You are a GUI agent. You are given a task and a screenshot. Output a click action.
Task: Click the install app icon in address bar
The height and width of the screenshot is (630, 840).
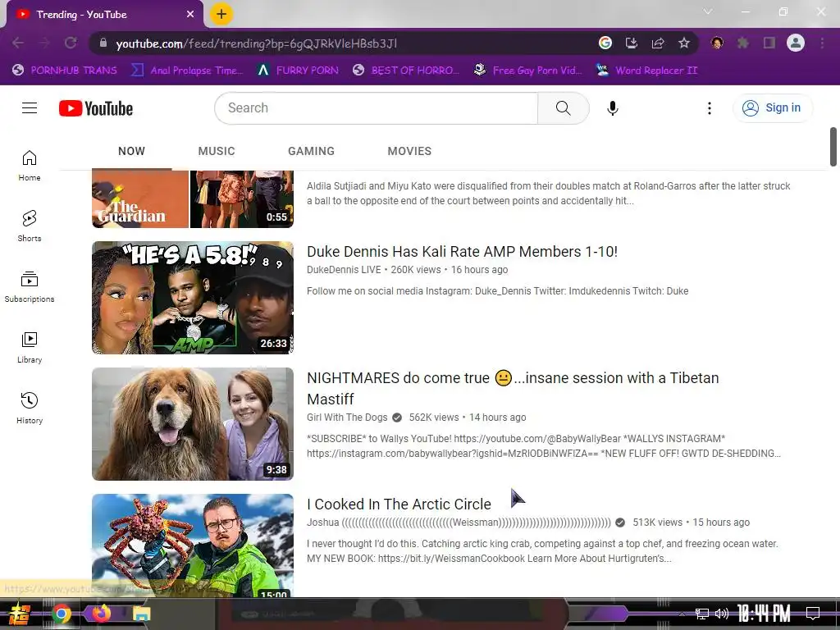coord(632,43)
